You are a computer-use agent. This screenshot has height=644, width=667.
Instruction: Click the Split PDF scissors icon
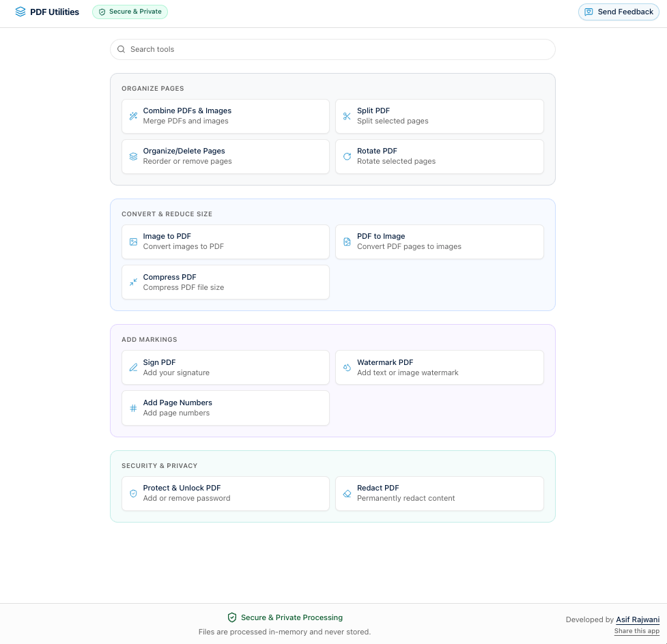[347, 116]
